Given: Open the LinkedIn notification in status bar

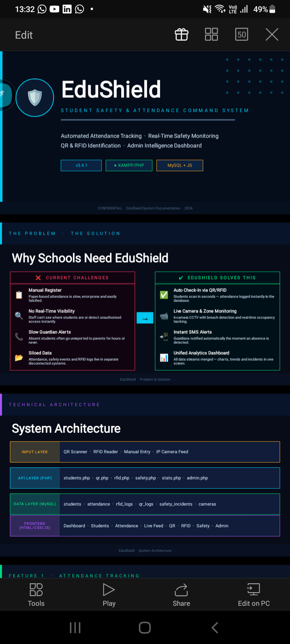Looking at the screenshot, I should [x=67, y=9].
